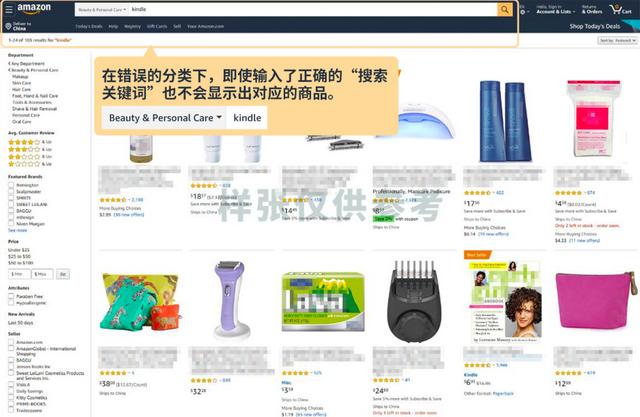Open the language globe selector
This screenshot has width=640, height=417.
click(524, 11)
